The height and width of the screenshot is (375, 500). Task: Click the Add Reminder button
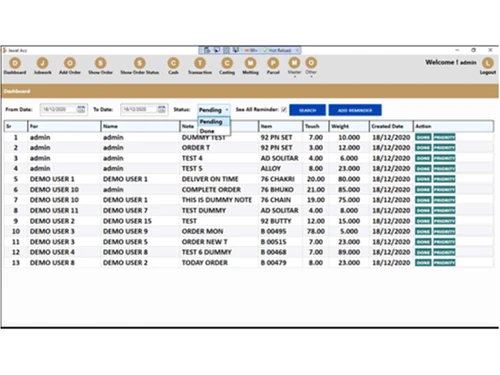(355, 110)
